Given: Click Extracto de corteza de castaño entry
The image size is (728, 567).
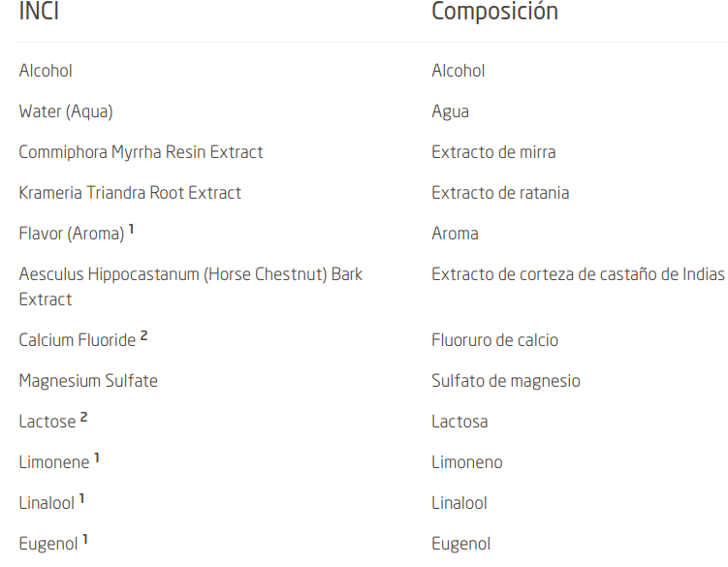Looking at the screenshot, I should pyautogui.click(x=578, y=274).
